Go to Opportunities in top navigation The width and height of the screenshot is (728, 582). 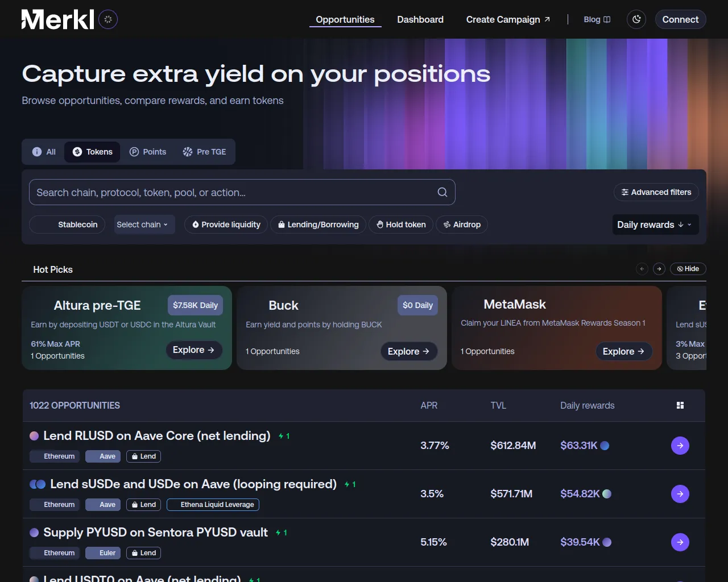[345, 19]
